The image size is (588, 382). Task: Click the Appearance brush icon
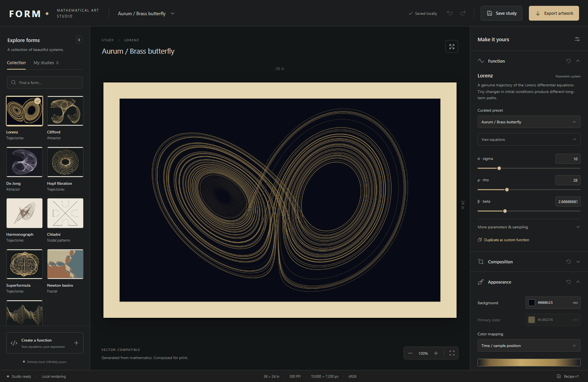(x=481, y=282)
